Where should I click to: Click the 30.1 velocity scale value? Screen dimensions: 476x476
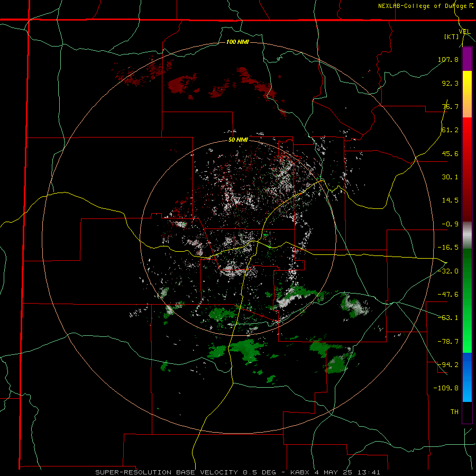[450, 177]
